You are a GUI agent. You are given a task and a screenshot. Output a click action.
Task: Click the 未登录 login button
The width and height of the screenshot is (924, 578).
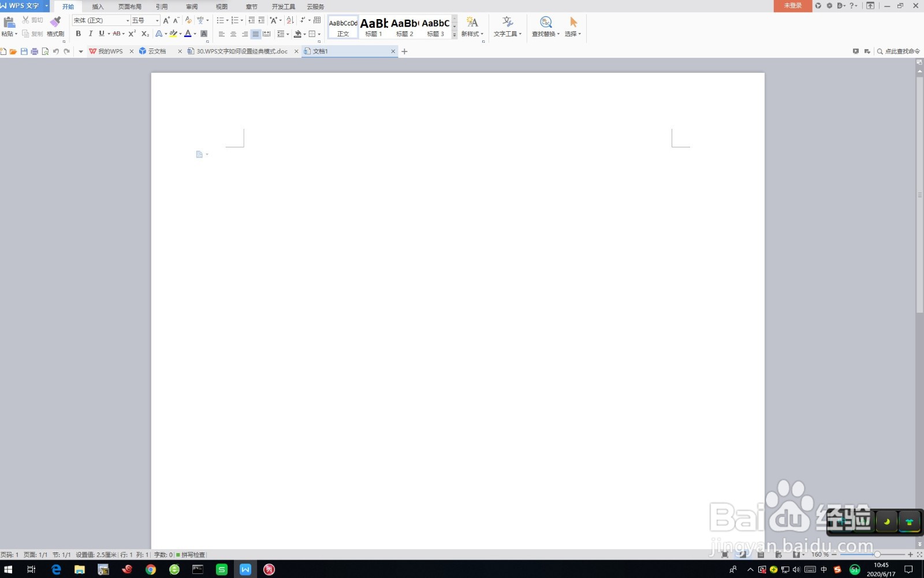coord(792,5)
